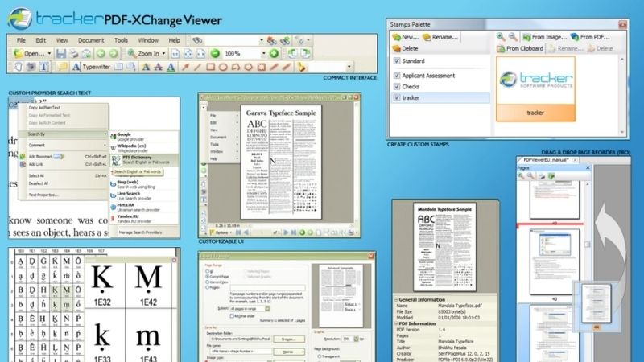Viewport: 644px width, 362px height.
Task: Enable the Reverse order checkbox
Action: pyautogui.click(x=232, y=316)
